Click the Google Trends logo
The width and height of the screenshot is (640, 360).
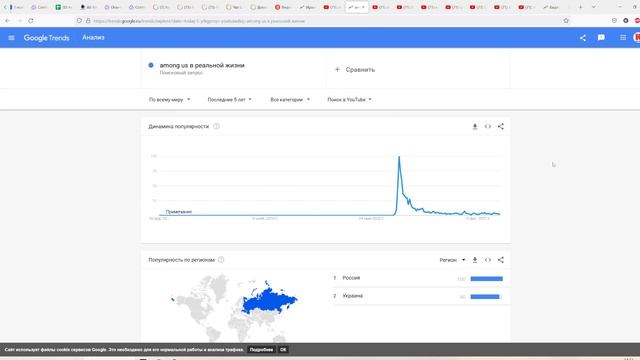point(47,38)
